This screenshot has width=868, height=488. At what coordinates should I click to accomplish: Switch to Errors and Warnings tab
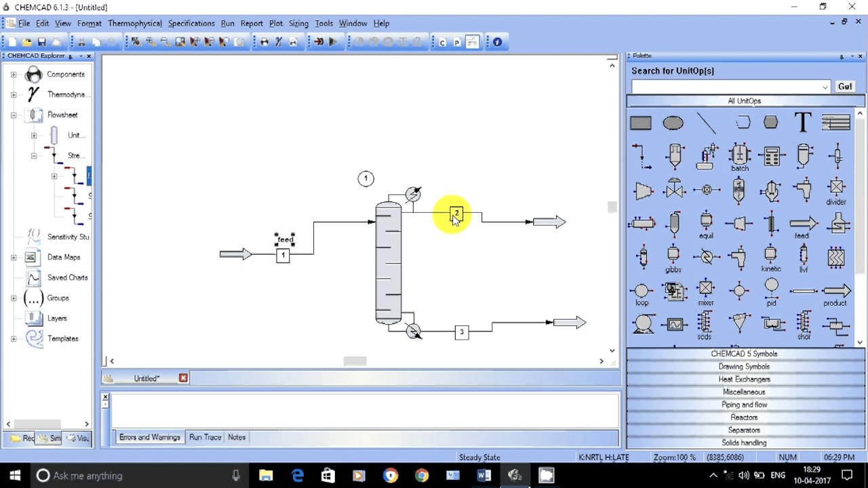[150, 437]
